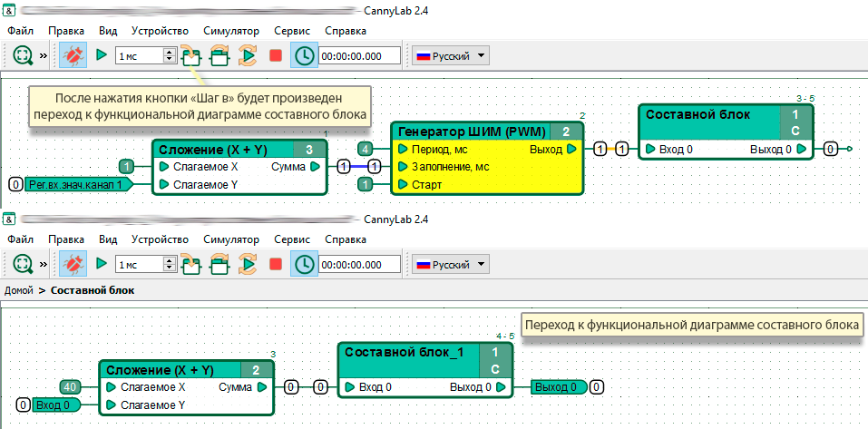
Task: Open the Симулятор menu in upper window
Action: click(231, 31)
